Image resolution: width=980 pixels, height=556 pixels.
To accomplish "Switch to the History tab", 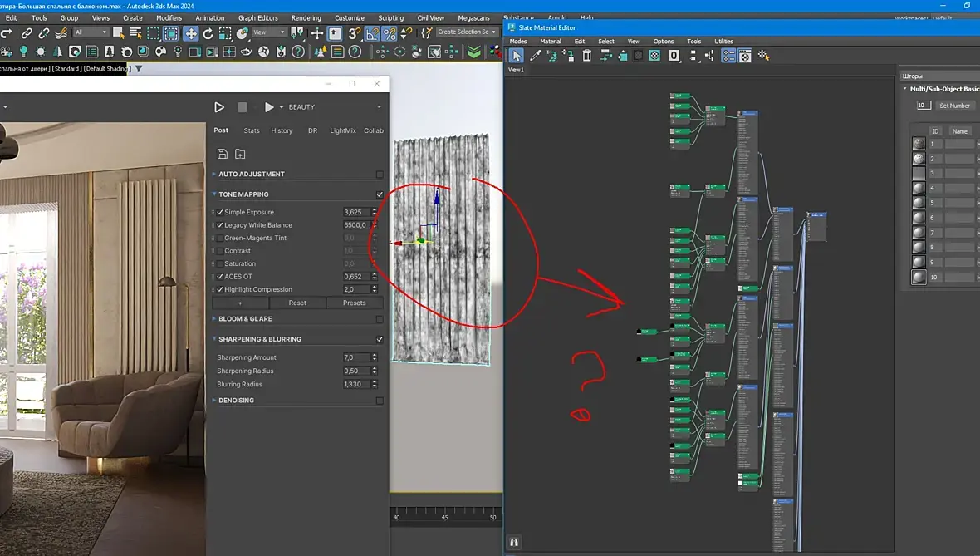I will 282,130.
